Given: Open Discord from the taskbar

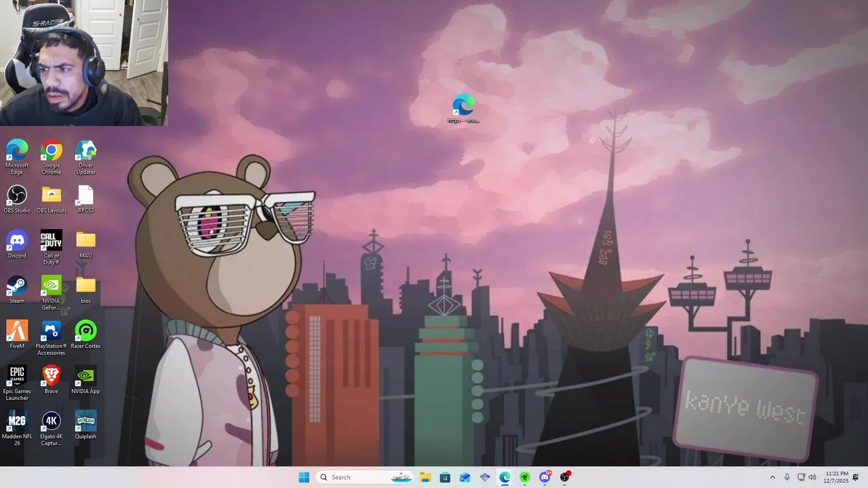Looking at the screenshot, I should click(x=545, y=477).
